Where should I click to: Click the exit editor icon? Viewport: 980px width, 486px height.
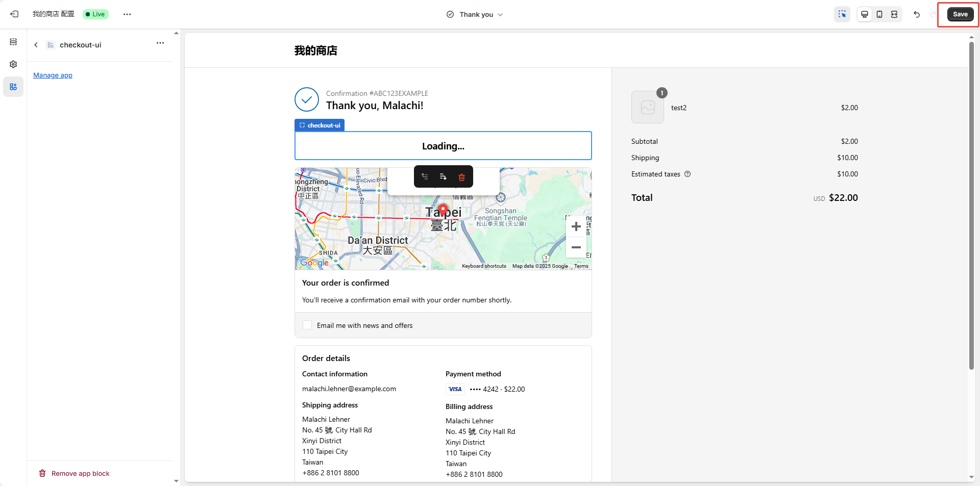(14, 14)
